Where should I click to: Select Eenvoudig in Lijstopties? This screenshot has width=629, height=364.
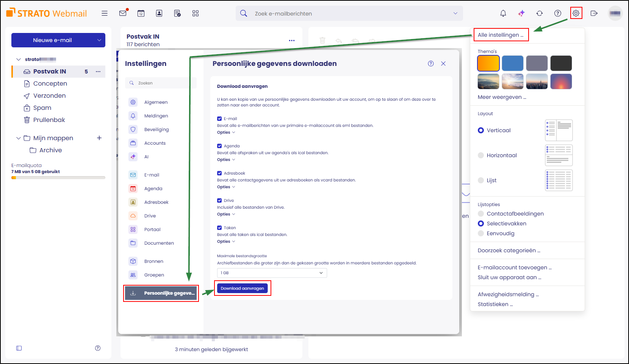(480, 233)
